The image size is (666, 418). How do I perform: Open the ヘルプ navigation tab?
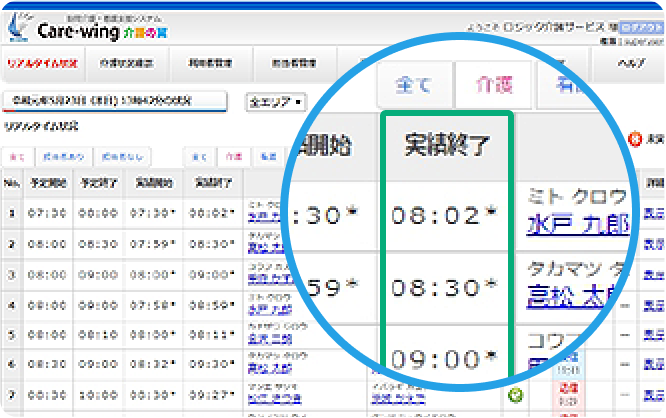(x=631, y=63)
